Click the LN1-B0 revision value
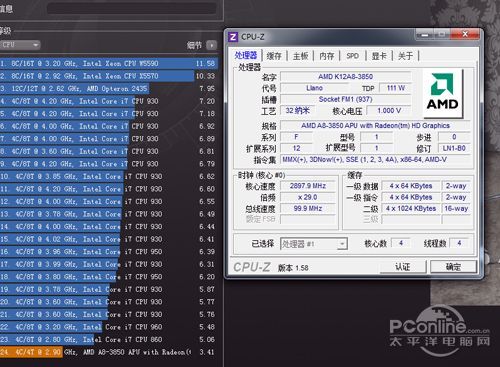Viewport: 500px width, 367px height. (x=454, y=148)
